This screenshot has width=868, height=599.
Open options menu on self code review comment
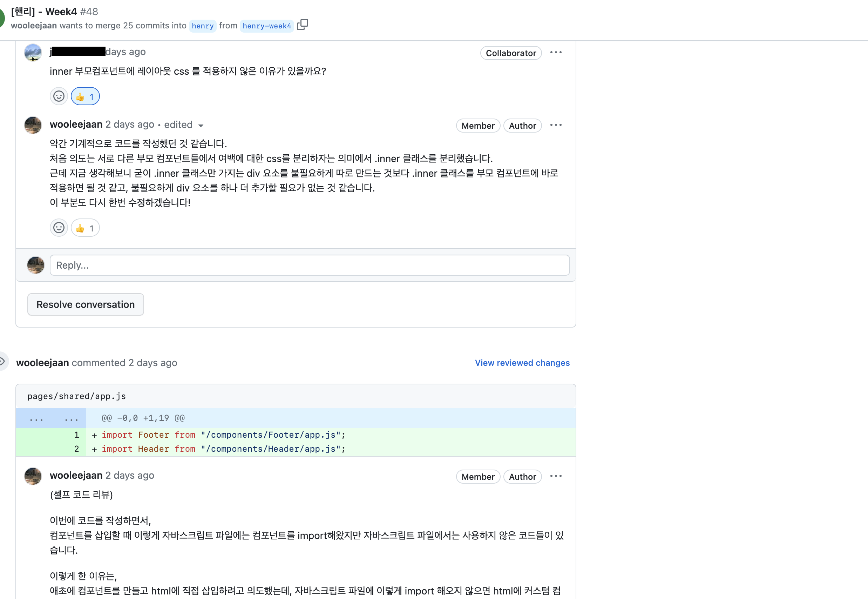pyautogui.click(x=556, y=476)
